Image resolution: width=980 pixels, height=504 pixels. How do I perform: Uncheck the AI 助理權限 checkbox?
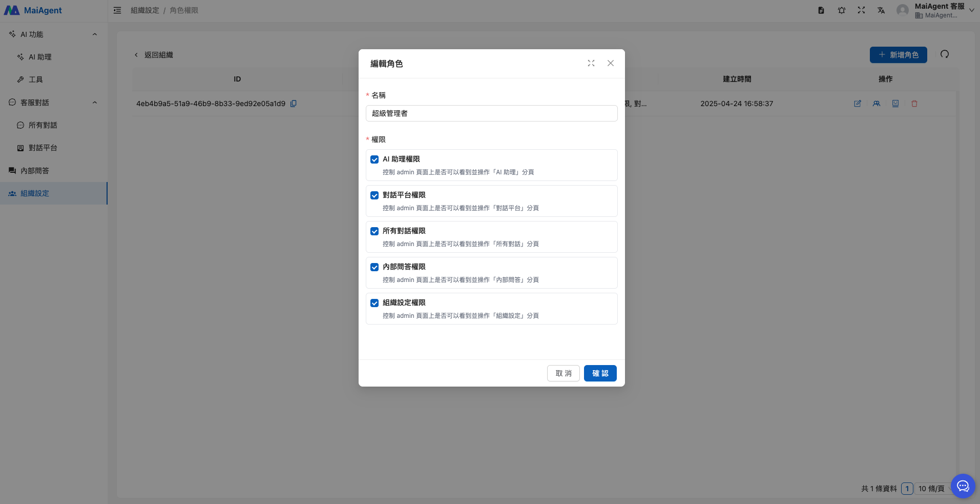(374, 159)
